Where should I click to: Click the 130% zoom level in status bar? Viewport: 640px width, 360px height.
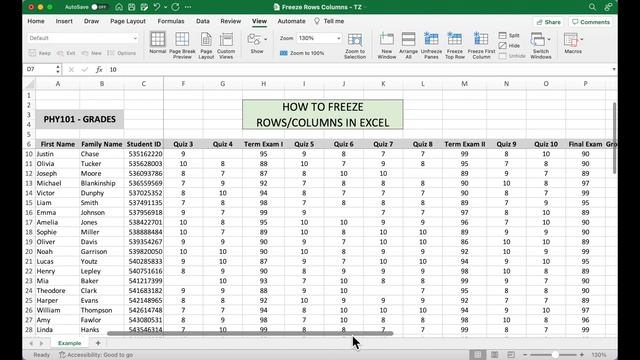599,355
